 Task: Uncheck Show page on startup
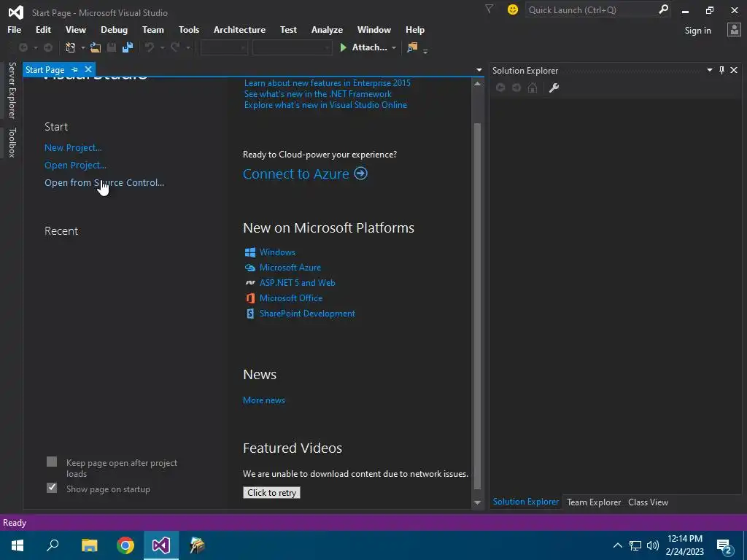52,488
